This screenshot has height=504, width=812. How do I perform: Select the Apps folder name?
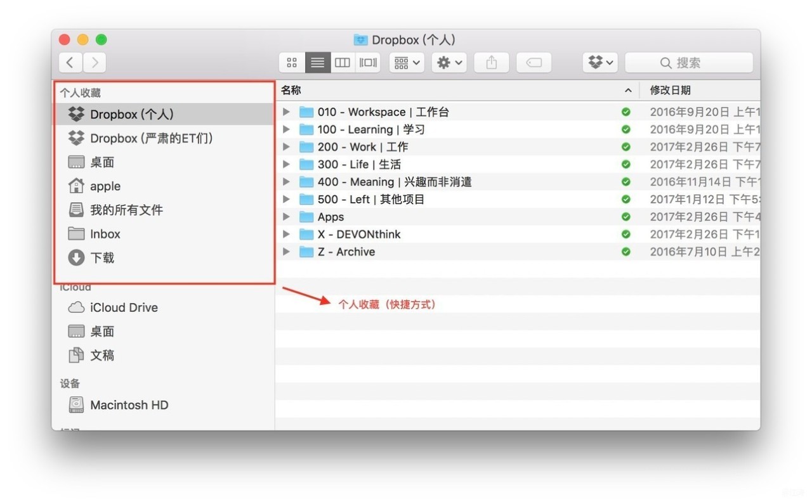tap(331, 217)
